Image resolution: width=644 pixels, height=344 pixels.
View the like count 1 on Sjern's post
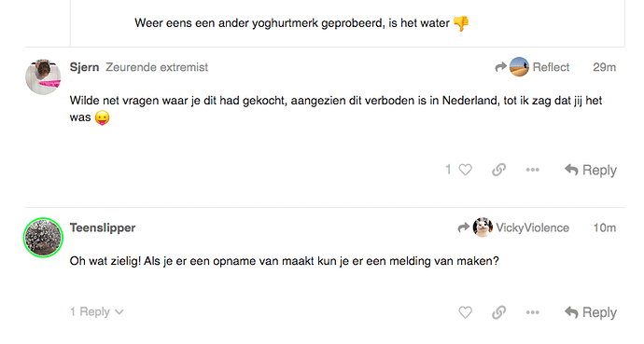coord(448,170)
